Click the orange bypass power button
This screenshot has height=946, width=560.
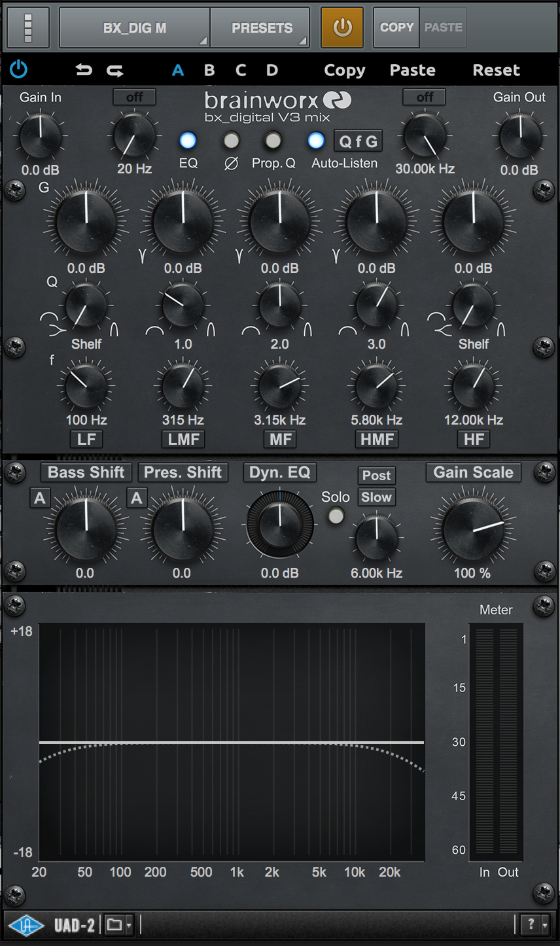click(x=342, y=27)
